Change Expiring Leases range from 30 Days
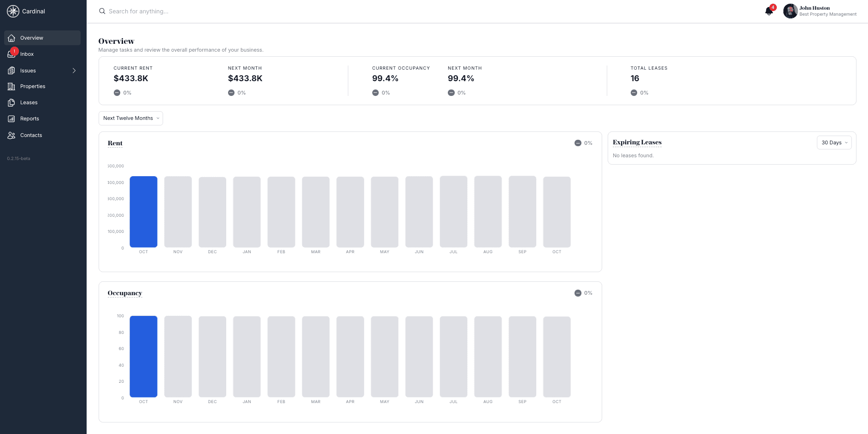 (x=834, y=142)
